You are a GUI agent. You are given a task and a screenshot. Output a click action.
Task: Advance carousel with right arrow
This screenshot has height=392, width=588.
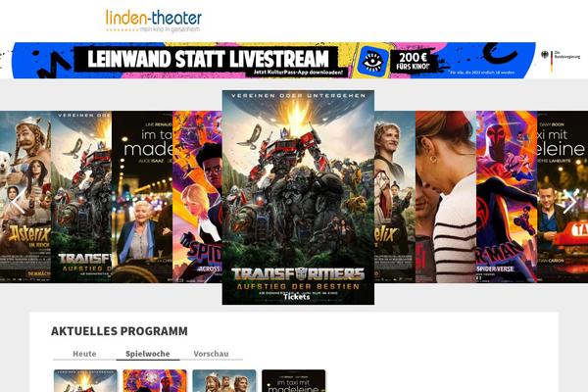tap(569, 202)
